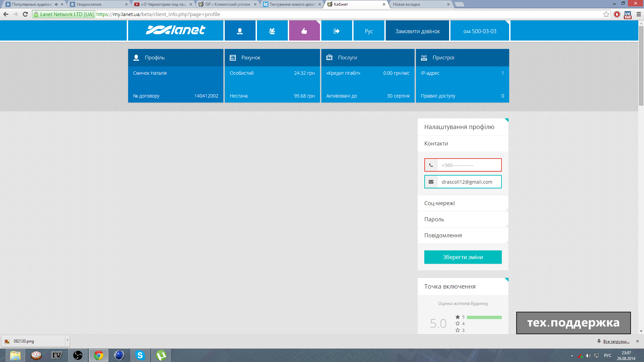Screen dimensions: 644x362
Task: Open Skype from the taskbar
Action: click(x=140, y=355)
